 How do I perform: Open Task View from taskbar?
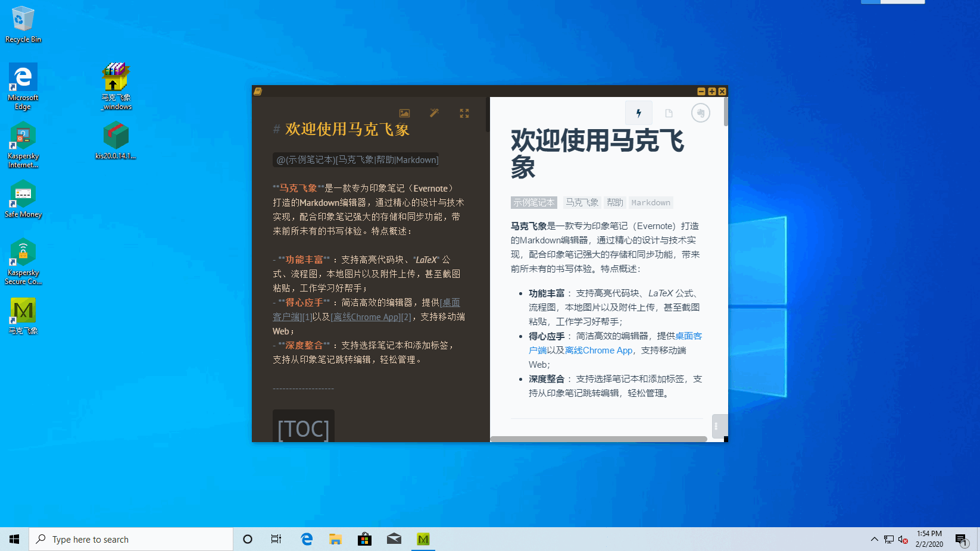coord(276,539)
